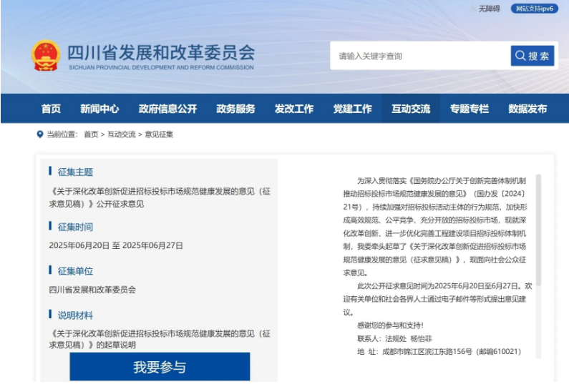Open 政府信息公开 menu item
Screen dimensions: 569x392
click(167, 109)
